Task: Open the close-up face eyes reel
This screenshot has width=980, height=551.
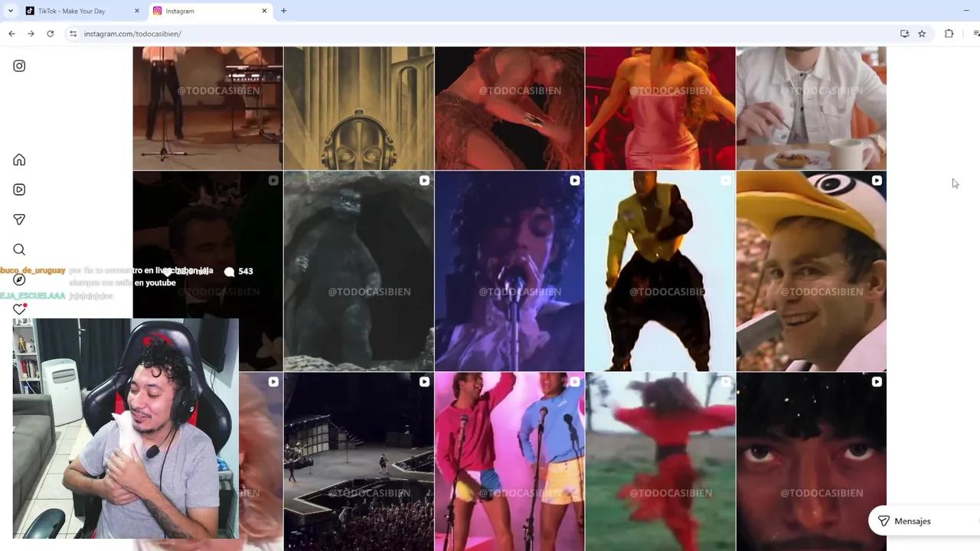Action: coord(811,461)
